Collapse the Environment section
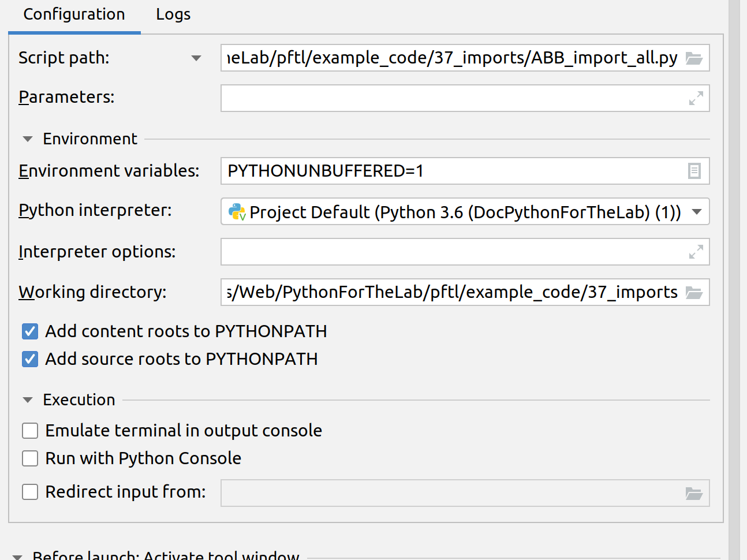This screenshot has width=747, height=560. coord(27,139)
